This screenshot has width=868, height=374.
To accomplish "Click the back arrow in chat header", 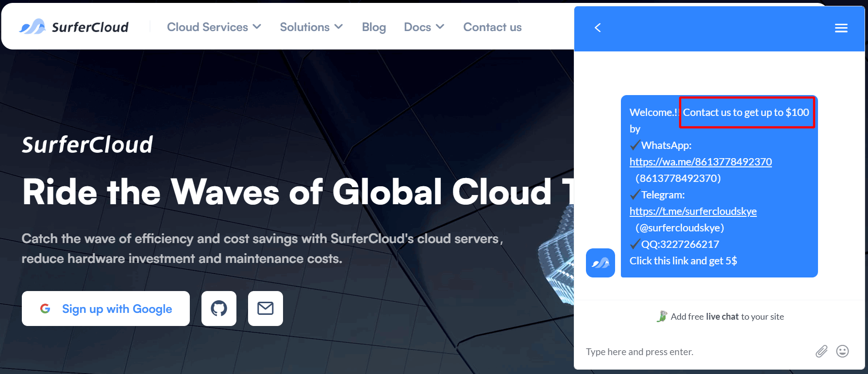I will (x=598, y=28).
